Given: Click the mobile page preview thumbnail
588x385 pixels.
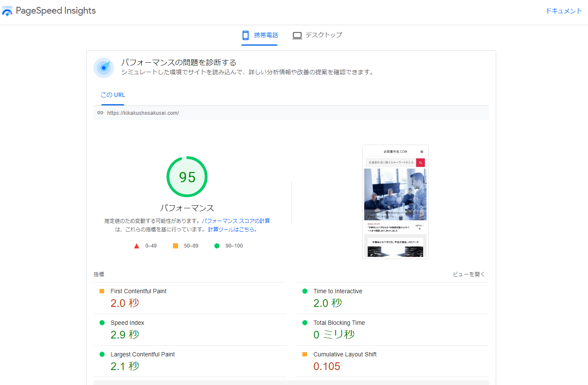Looking at the screenshot, I should pos(395,201).
